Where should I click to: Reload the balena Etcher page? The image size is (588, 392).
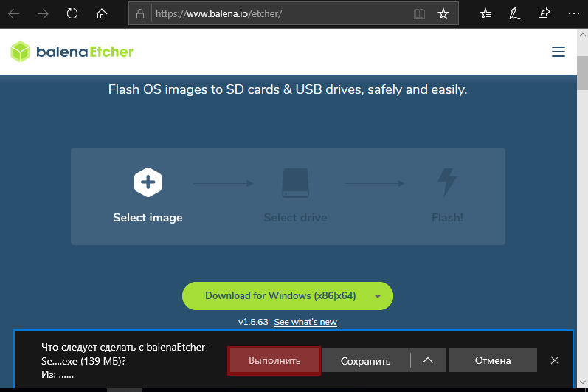pos(72,14)
